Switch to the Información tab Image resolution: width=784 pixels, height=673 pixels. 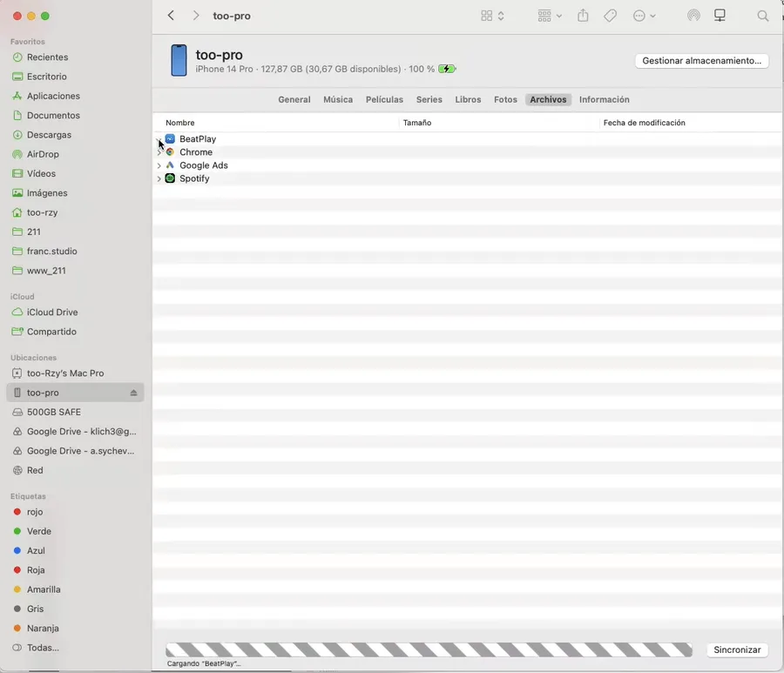604,99
